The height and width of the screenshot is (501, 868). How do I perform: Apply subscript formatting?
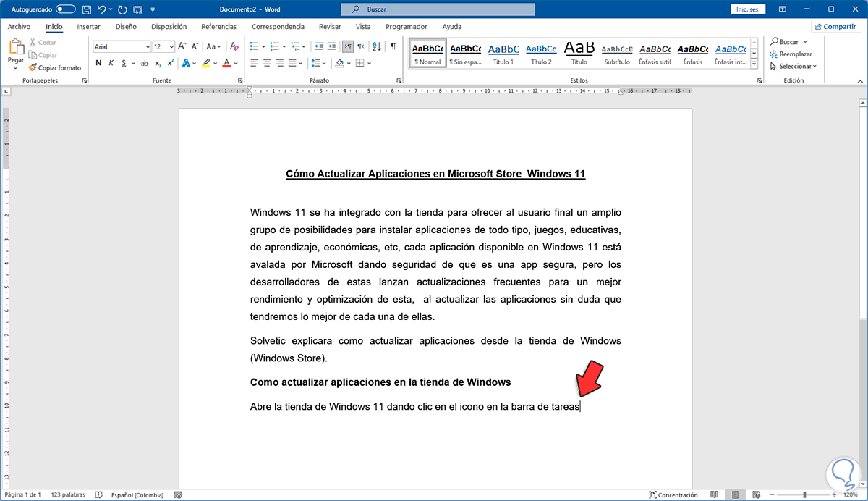click(x=158, y=63)
